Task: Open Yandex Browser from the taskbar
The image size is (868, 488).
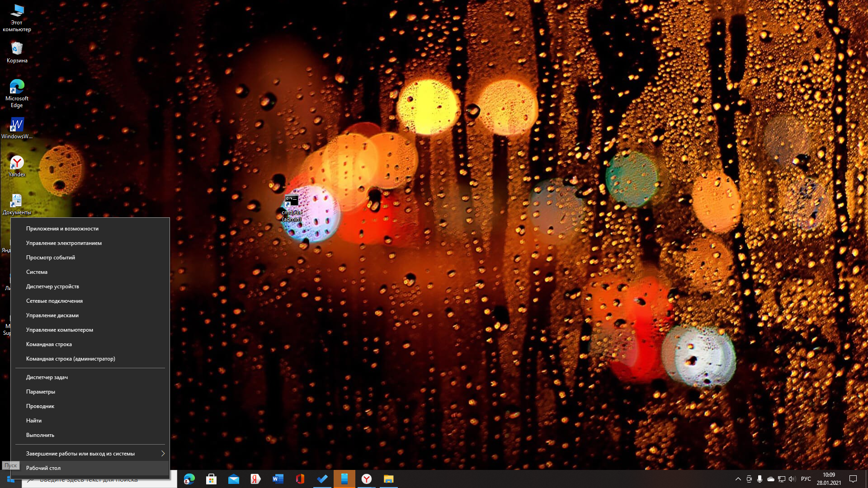Action: (x=367, y=479)
